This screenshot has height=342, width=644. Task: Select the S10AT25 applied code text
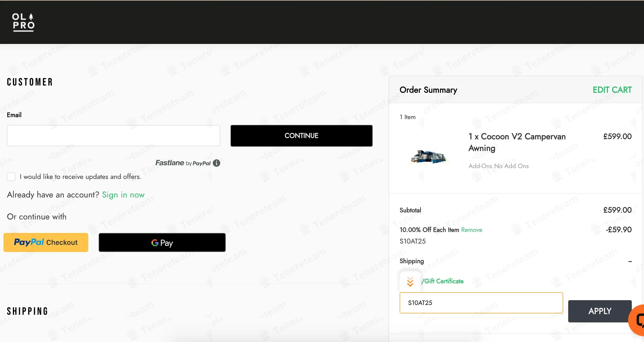[x=412, y=241]
